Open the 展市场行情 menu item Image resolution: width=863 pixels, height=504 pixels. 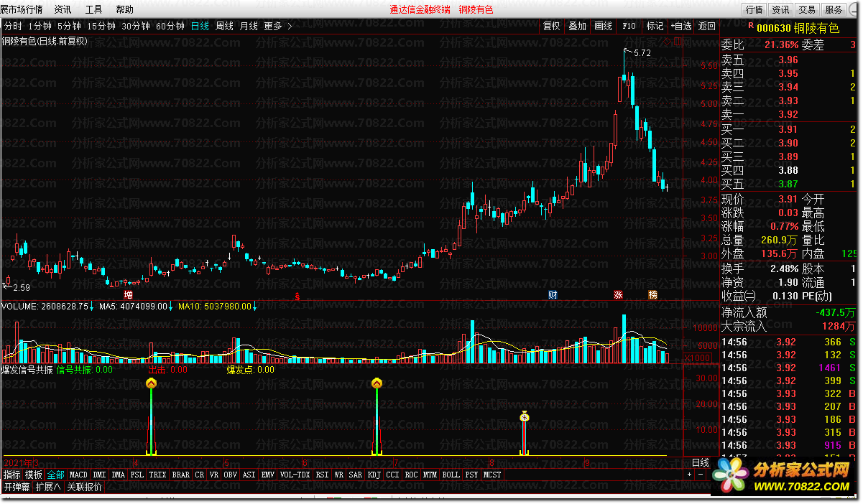point(22,9)
